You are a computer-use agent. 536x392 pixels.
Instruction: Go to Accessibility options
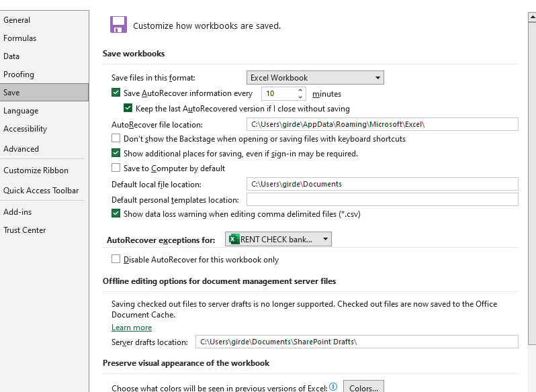[x=44, y=129]
